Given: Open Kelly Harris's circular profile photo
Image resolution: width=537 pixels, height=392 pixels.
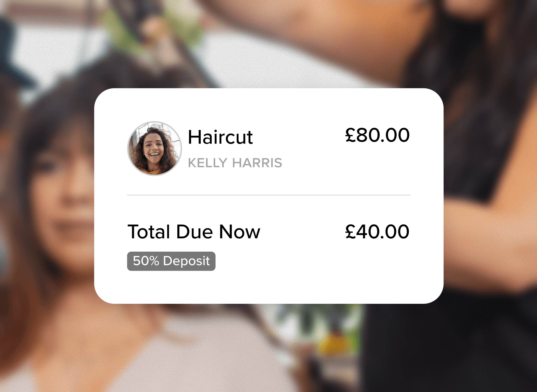Looking at the screenshot, I should point(155,148).
